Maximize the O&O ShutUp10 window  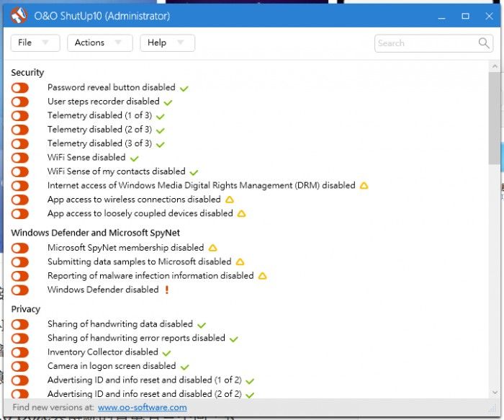click(465, 16)
